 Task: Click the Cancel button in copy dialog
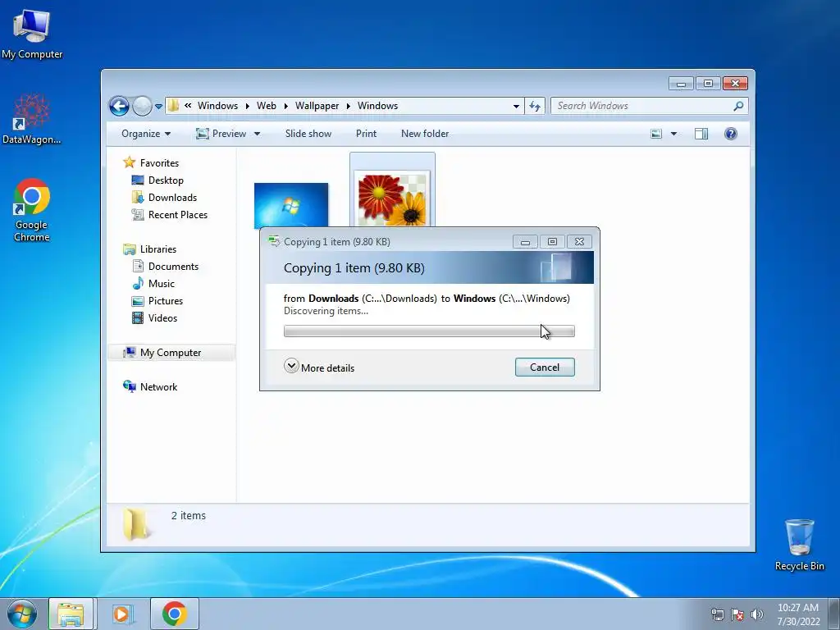pos(545,367)
